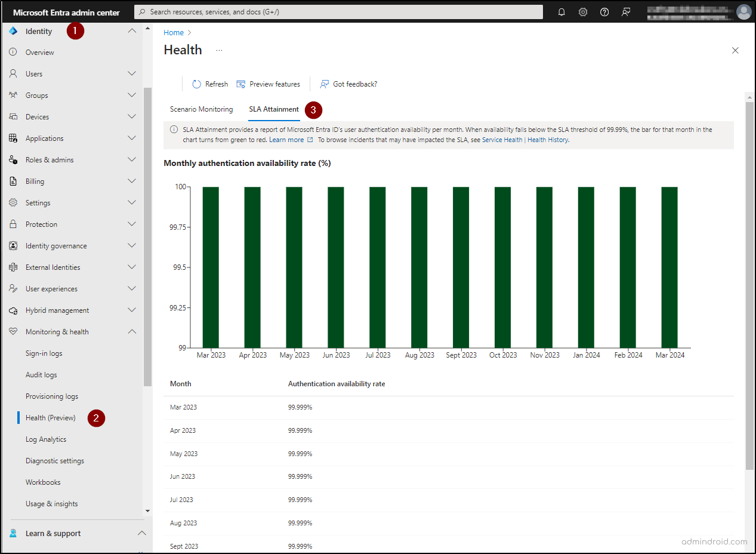Click the settings gear in the top bar
The height and width of the screenshot is (554, 756).
(x=582, y=11)
